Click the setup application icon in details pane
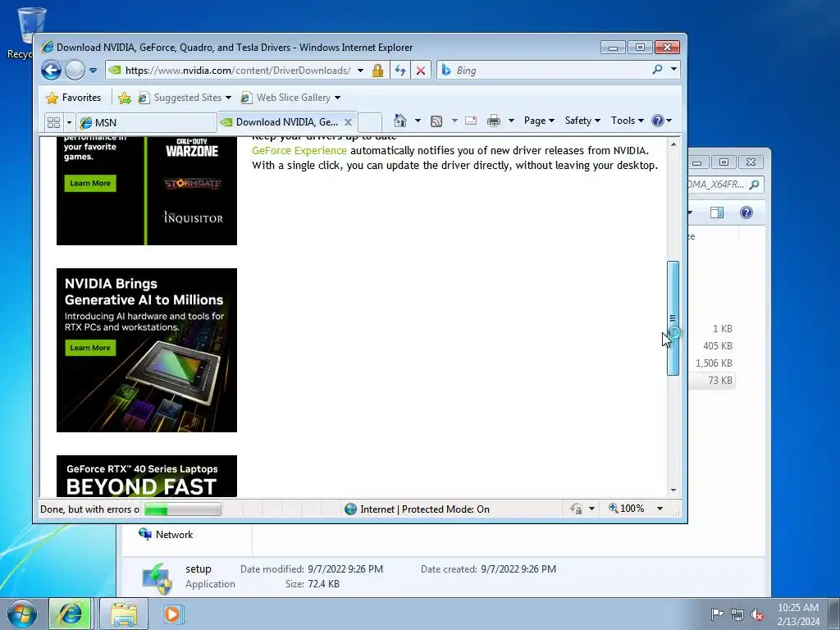The height and width of the screenshot is (630, 840). 157,578
